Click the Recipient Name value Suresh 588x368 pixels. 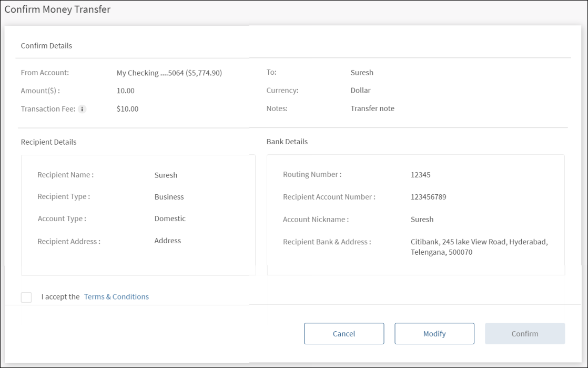(x=166, y=175)
